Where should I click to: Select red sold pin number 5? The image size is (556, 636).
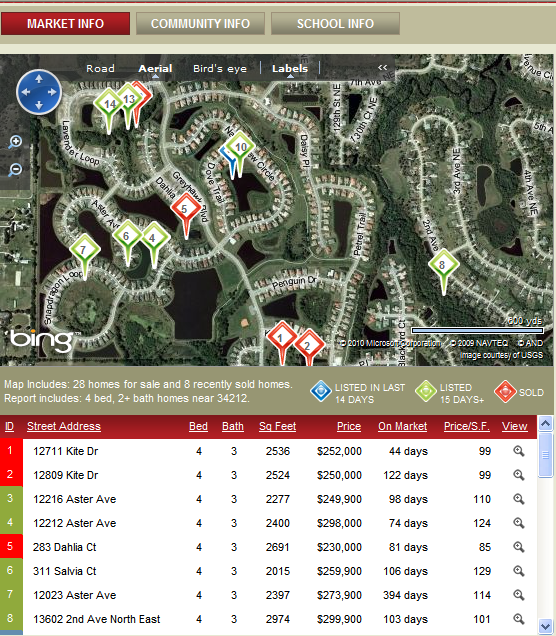coord(186,209)
